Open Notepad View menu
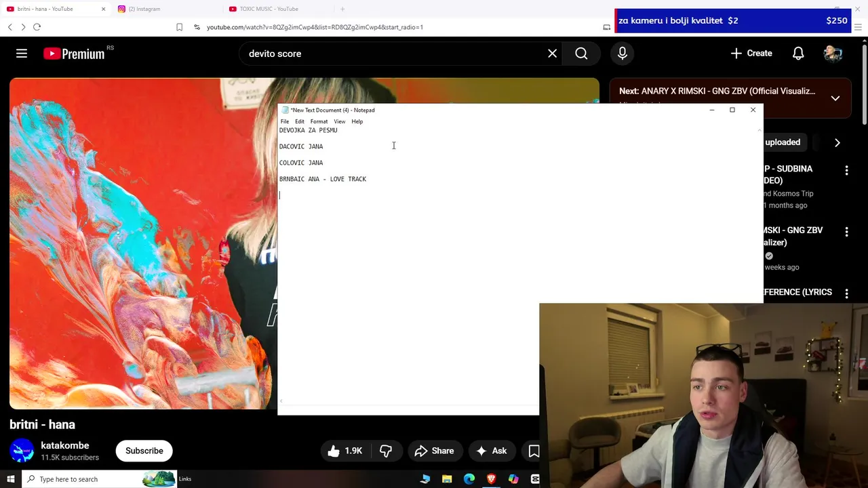Screen dimensions: 868x488 click(339, 121)
